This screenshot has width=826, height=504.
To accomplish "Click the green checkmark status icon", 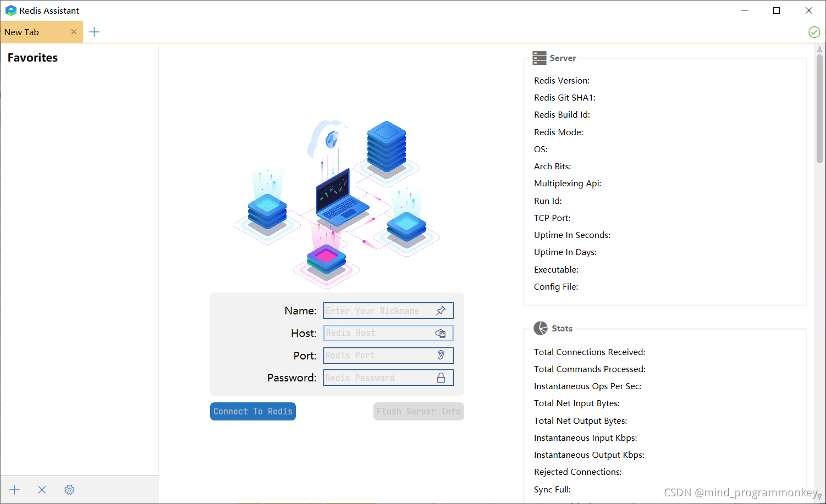I will click(814, 32).
